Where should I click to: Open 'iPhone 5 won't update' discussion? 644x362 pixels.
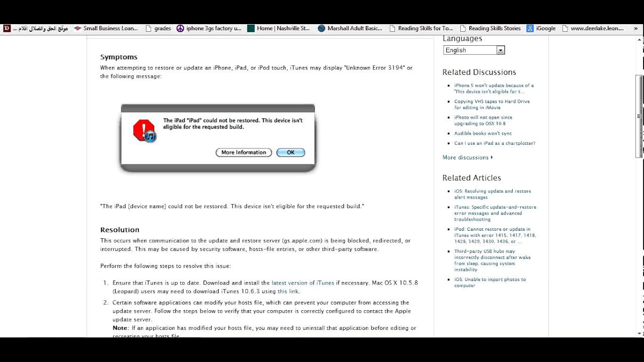(x=494, y=88)
